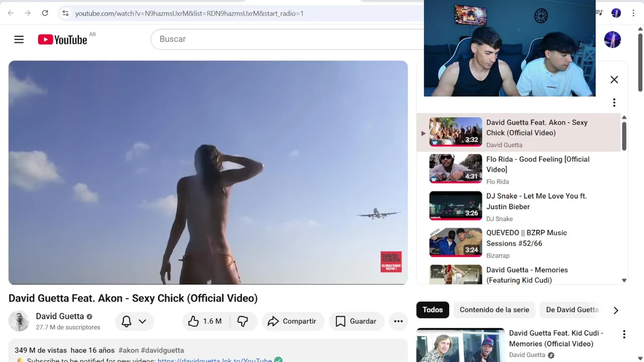Open David Guetta channel name link
644x362 pixels.
pos(60,316)
